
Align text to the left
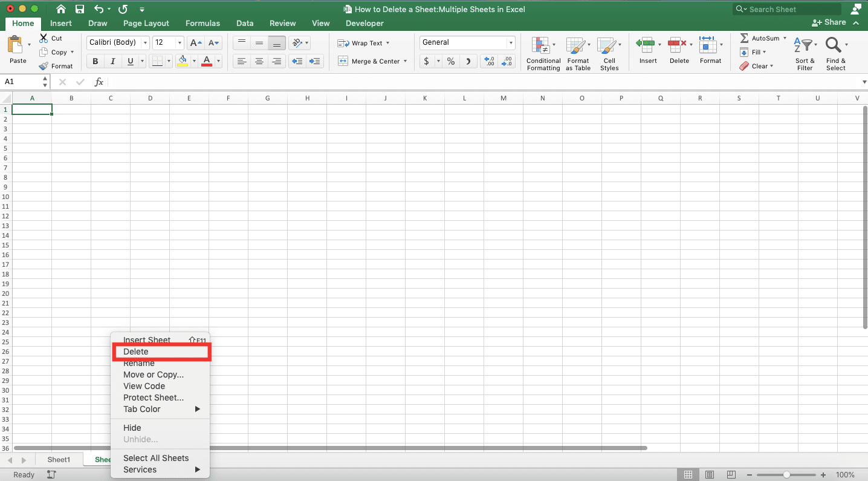tap(242, 61)
